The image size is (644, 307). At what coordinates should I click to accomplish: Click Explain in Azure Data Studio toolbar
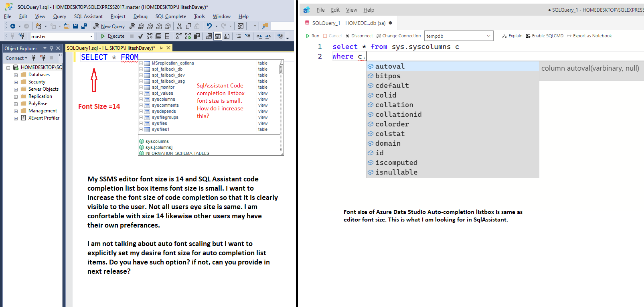coord(512,36)
